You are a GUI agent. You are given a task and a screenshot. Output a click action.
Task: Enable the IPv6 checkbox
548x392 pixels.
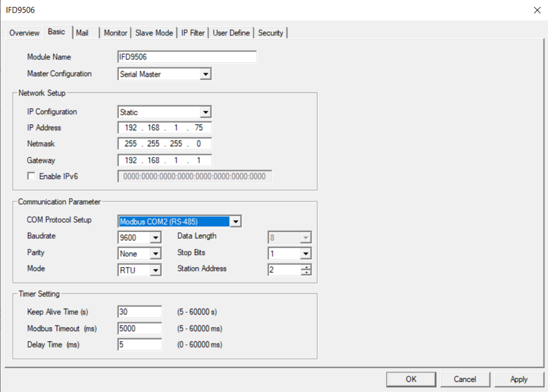tap(31, 176)
